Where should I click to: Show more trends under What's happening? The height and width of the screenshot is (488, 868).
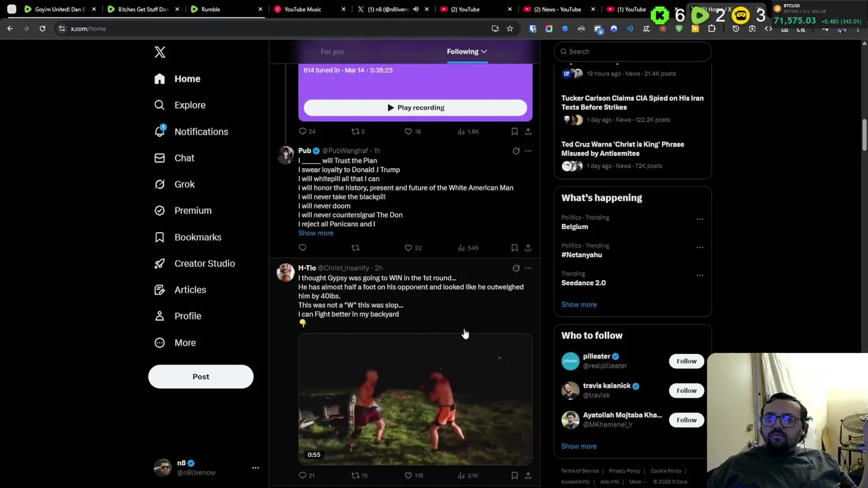pos(578,305)
